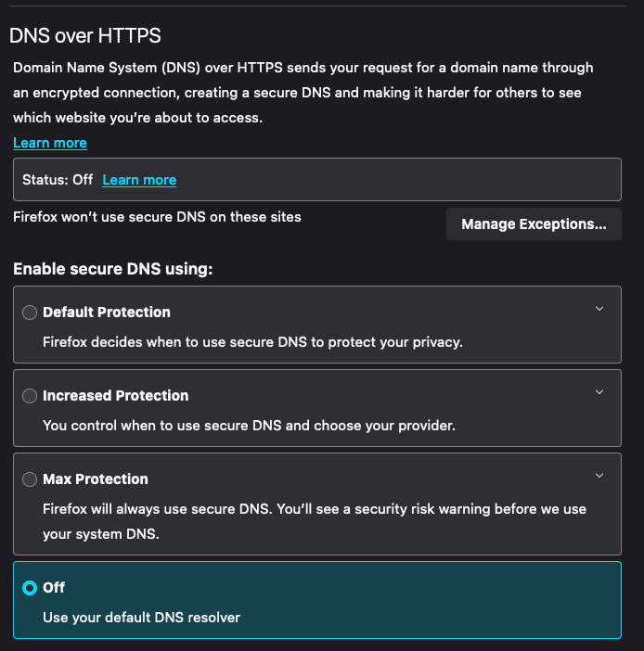Click 'Firefox won't use secure DNS on these sites' text

point(157,217)
